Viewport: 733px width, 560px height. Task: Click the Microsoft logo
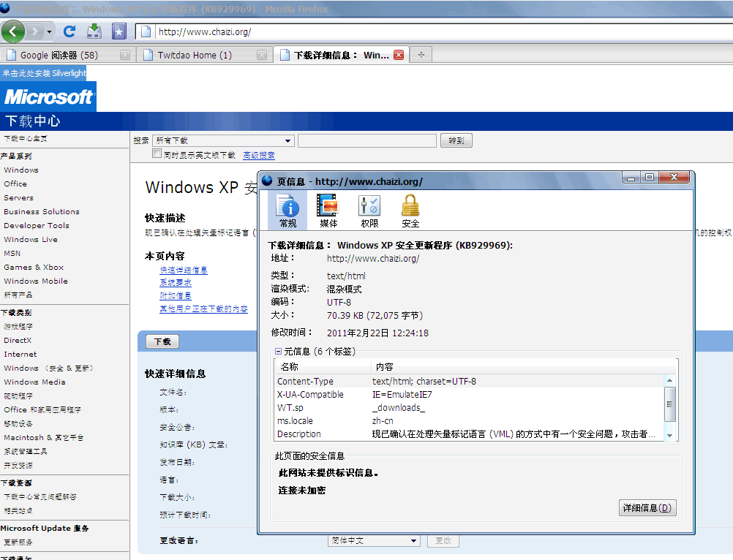48,97
